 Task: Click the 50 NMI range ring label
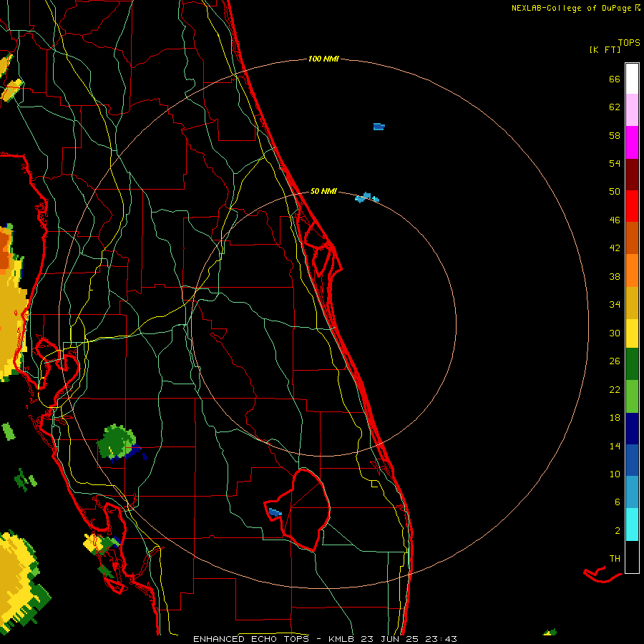pyautogui.click(x=323, y=191)
